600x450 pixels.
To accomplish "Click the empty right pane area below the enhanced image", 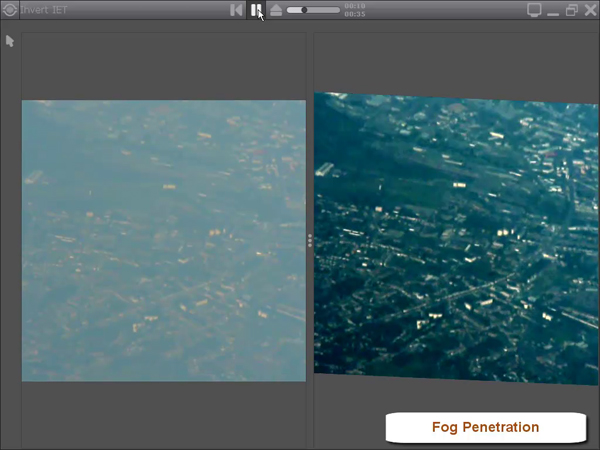I will pyautogui.click(x=350, y=410).
